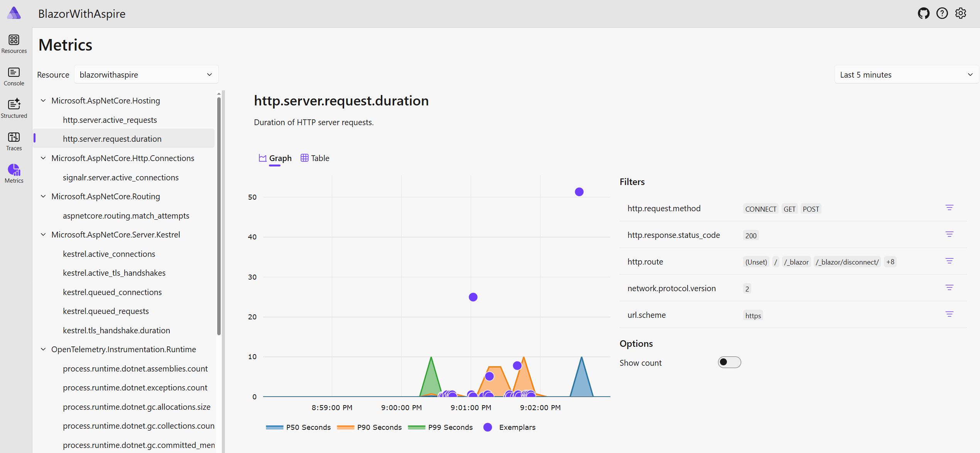This screenshot has height=453, width=980.
Task: Open the Console logs page
Action: click(14, 76)
